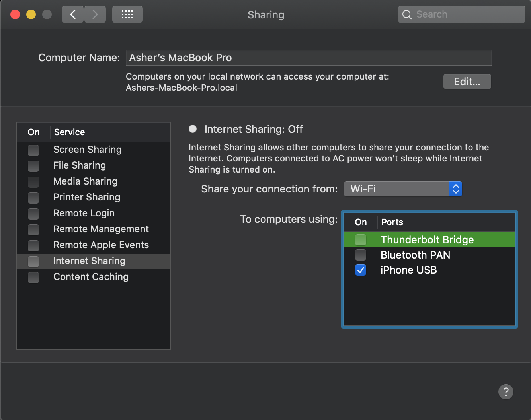Select the iPhone USB port row
This screenshot has height=420, width=531.
point(429,270)
